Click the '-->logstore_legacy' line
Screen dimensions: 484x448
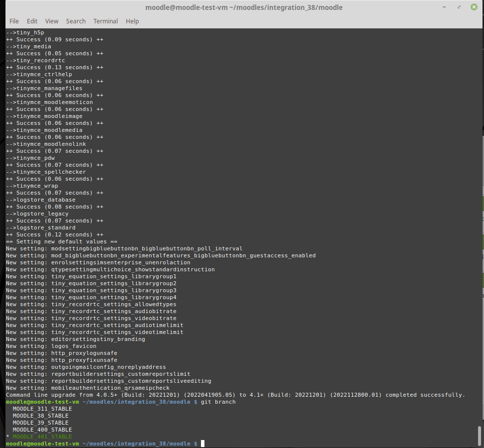(x=37, y=214)
